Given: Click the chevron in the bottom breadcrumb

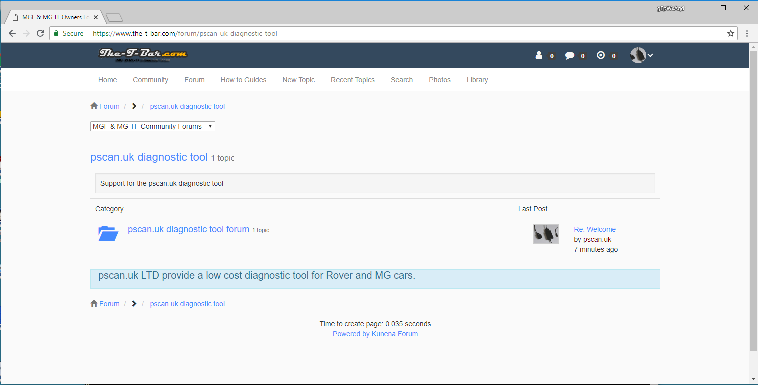Looking at the screenshot, I should [134, 304].
